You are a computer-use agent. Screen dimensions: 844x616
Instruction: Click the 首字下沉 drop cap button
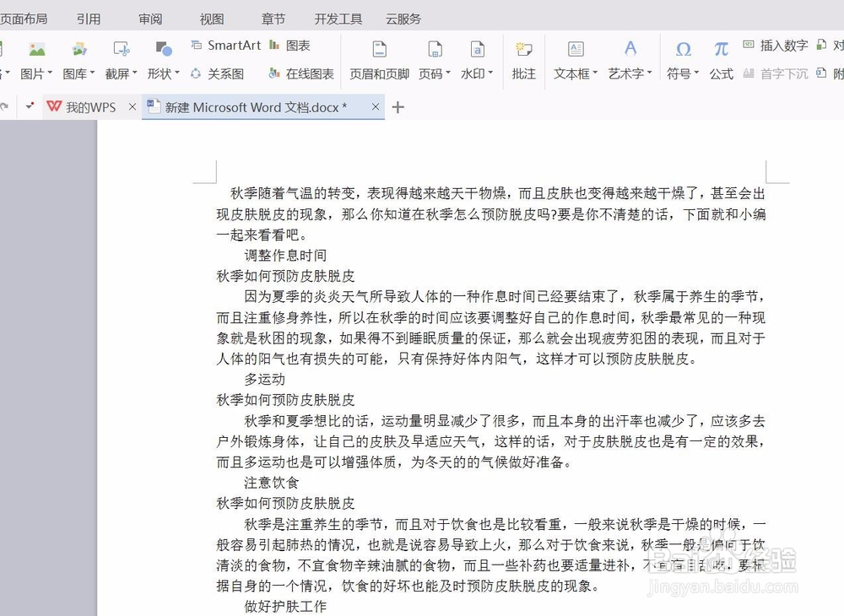click(x=776, y=73)
